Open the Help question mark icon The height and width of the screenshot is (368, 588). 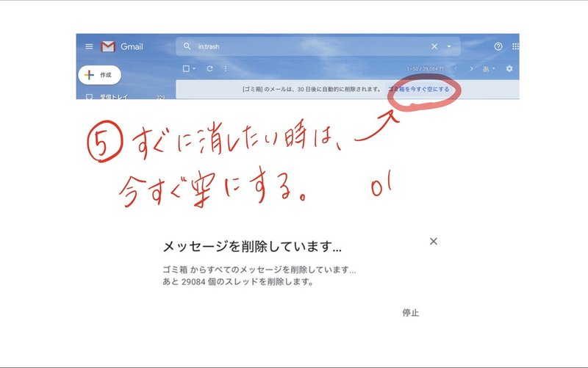[x=498, y=46]
